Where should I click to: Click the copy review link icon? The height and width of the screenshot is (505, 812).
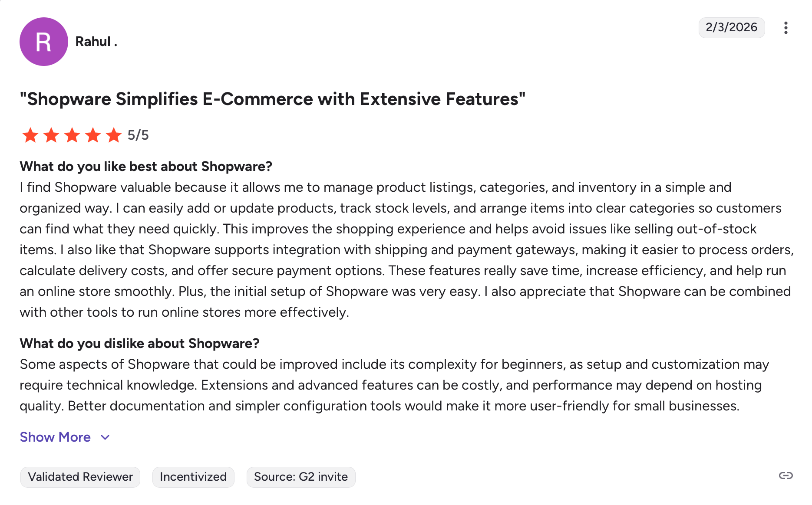pos(786,476)
